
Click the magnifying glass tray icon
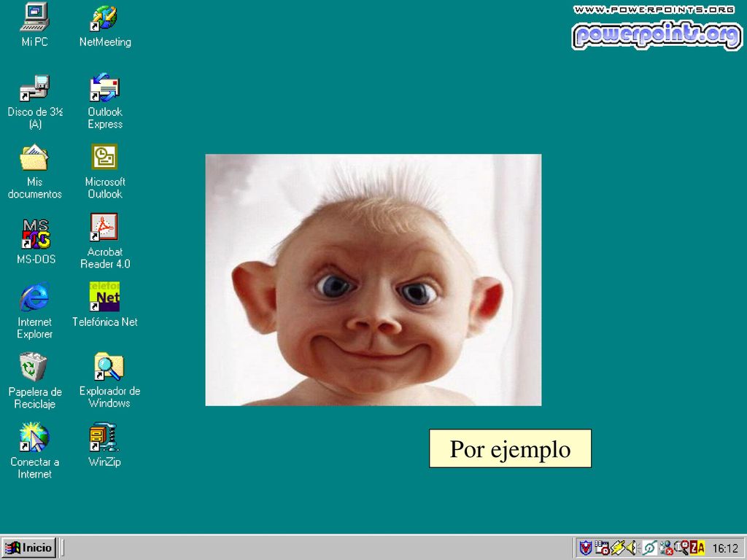point(682,548)
